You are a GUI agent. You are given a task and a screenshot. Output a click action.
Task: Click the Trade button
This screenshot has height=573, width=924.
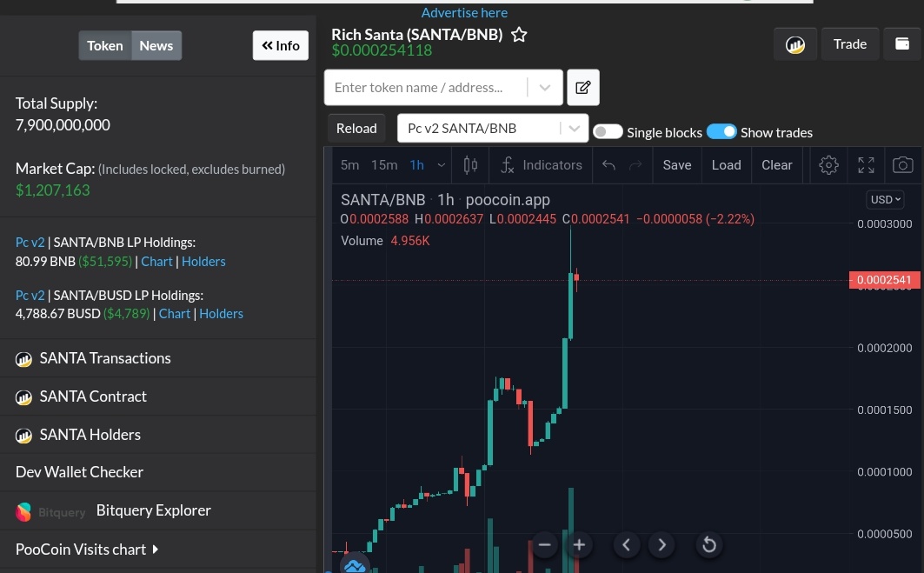pos(850,44)
